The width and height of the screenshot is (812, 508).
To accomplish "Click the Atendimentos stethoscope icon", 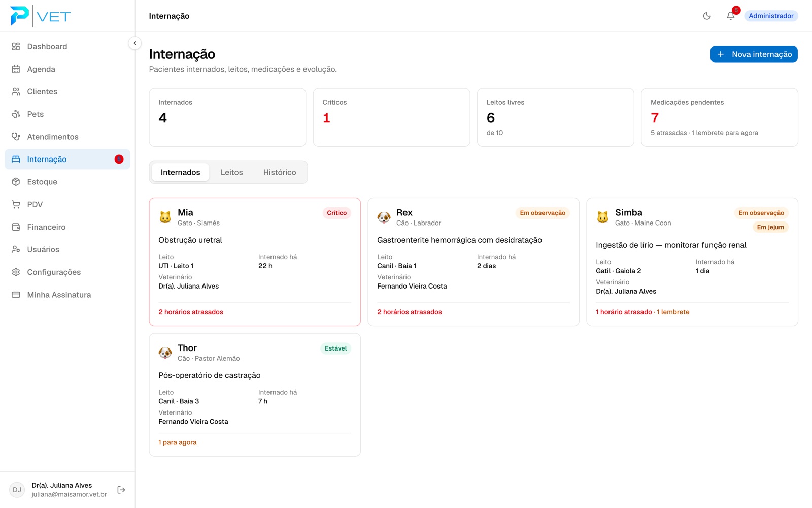I will pos(16,137).
